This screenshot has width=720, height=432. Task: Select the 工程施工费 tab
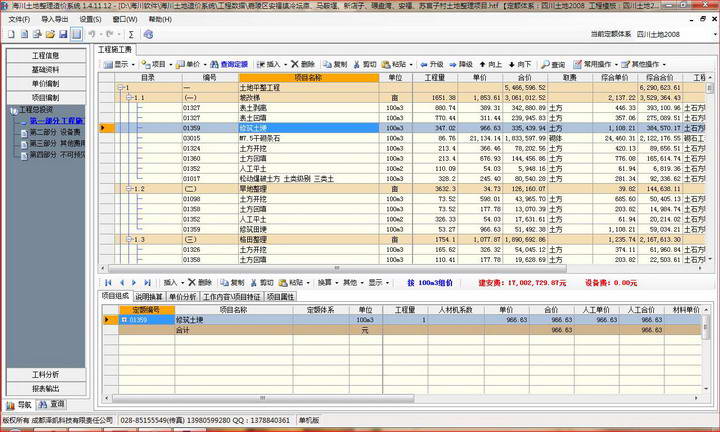pyautogui.click(x=115, y=50)
